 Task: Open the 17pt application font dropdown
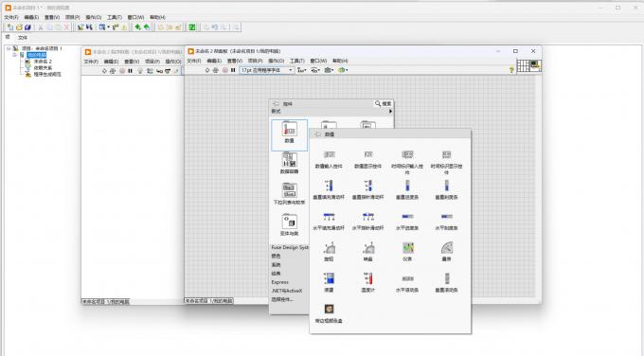point(266,70)
